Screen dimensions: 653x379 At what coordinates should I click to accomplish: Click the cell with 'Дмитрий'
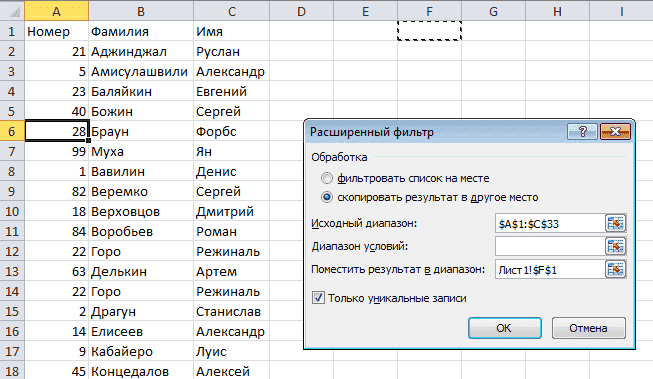click(x=232, y=211)
